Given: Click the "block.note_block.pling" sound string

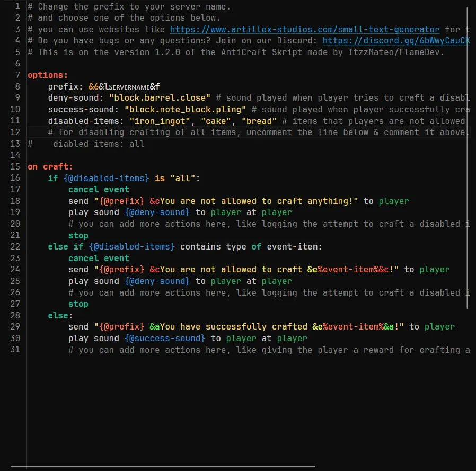Looking at the screenshot, I should [x=186, y=110].
